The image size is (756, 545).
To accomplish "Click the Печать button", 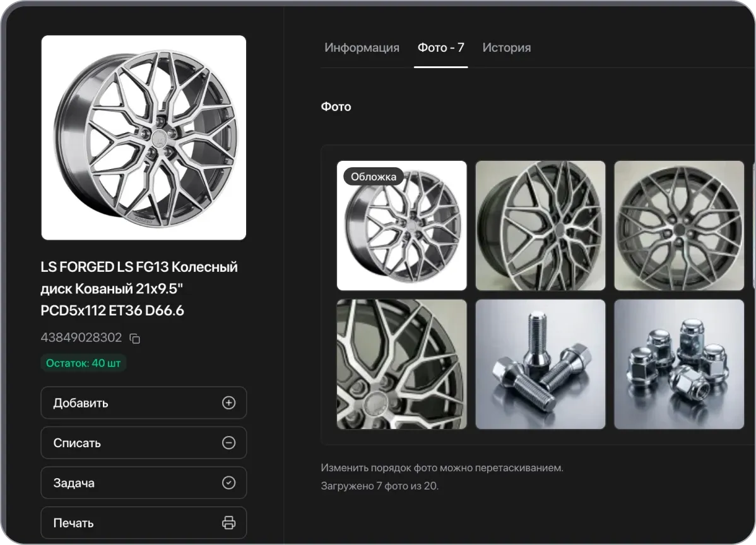I will tap(144, 523).
